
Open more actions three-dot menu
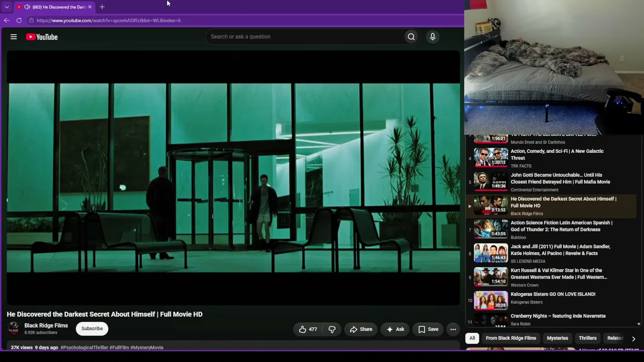(453, 329)
